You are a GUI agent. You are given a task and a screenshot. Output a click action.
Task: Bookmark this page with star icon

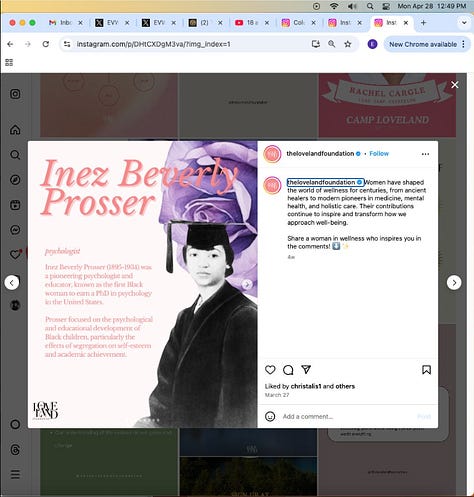[348, 44]
